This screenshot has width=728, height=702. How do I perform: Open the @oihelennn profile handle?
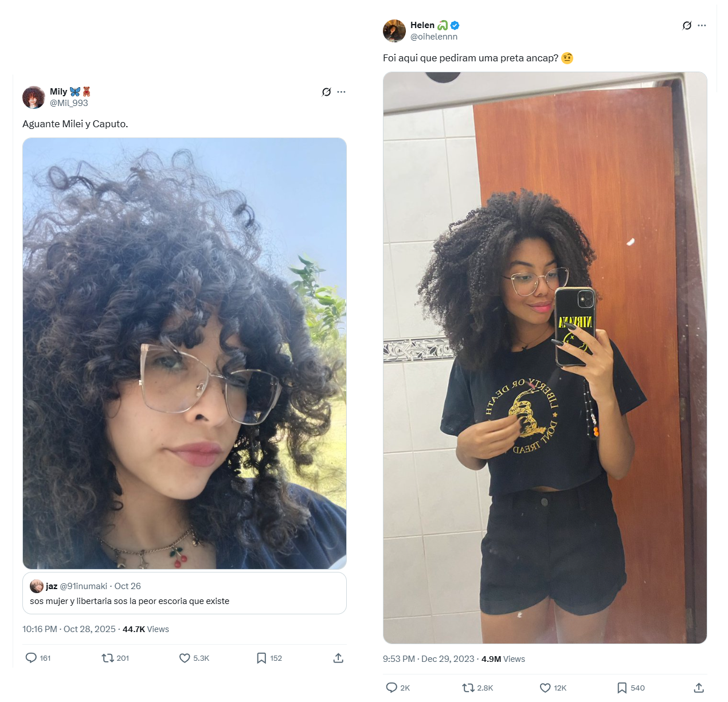tap(434, 37)
